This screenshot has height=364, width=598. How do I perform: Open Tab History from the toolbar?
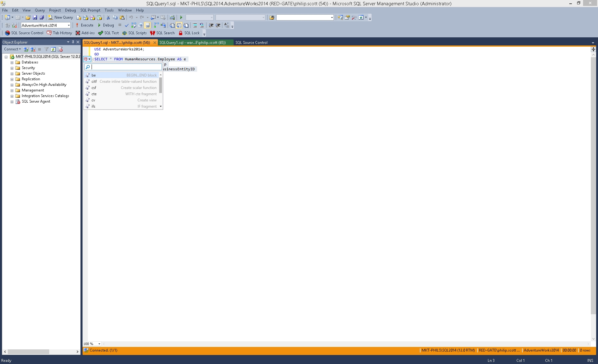coord(59,33)
